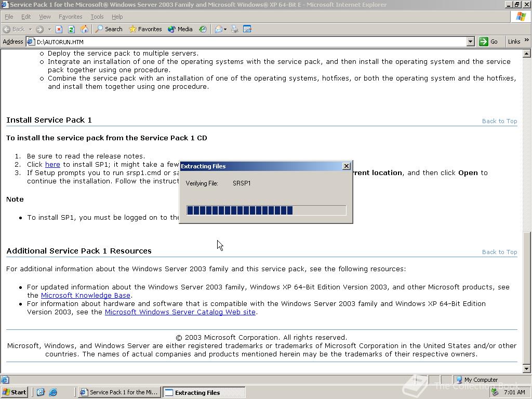Screen dimensions: 532x399
Task: Click the scrollbar up arrow
Action: (x=527, y=54)
